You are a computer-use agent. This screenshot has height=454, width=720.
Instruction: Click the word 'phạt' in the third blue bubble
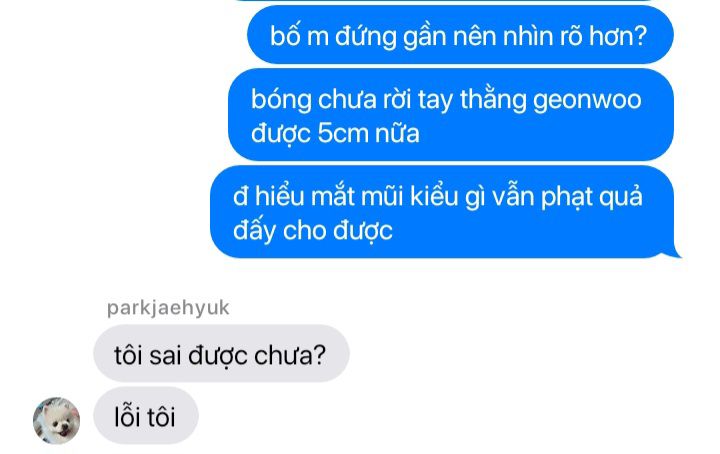[567, 197]
